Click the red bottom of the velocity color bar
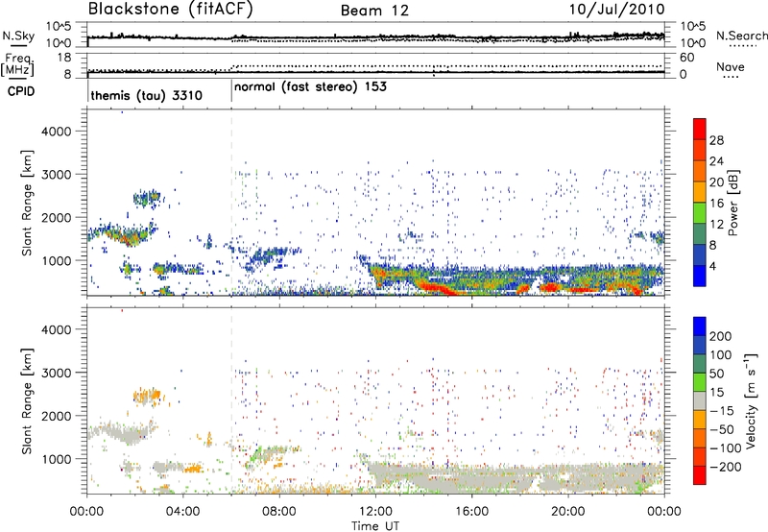 pos(700,475)
